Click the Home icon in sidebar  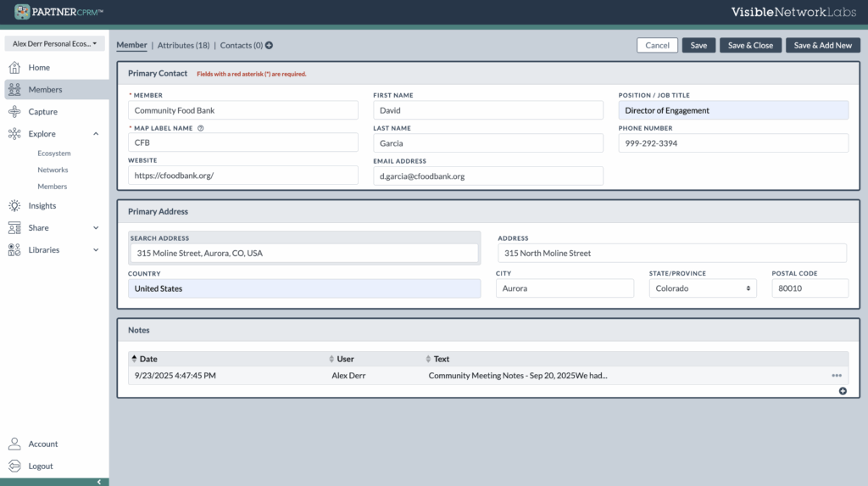coord(14,68)
